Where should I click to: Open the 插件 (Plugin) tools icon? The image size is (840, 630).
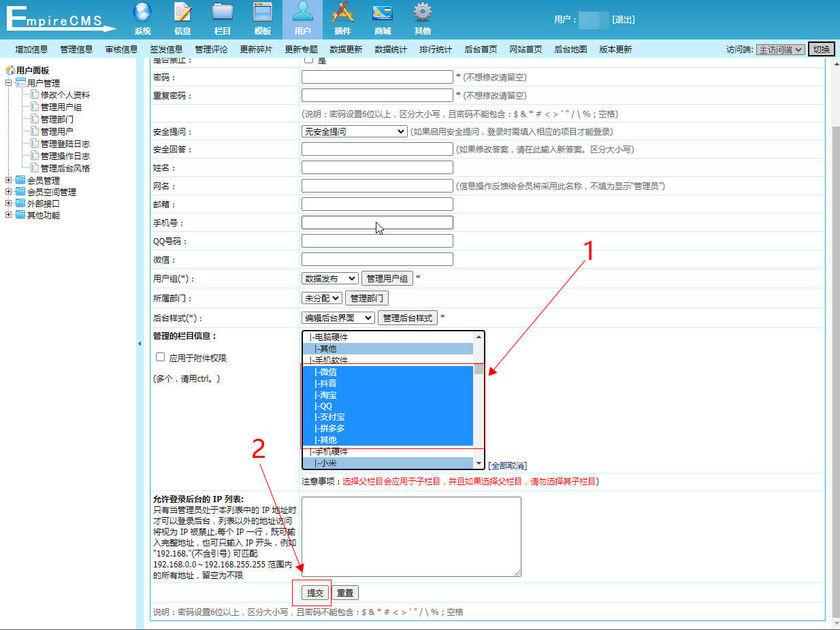click(x=342, y=15)
